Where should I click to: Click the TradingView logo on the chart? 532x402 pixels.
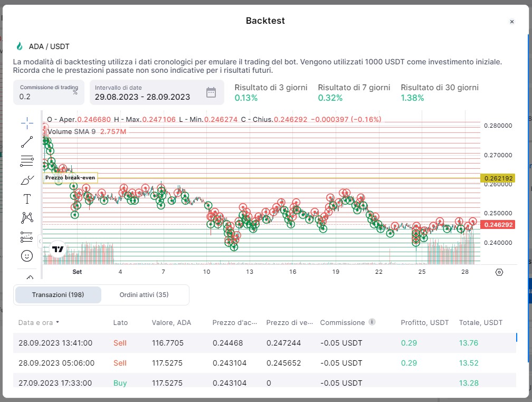58,250
